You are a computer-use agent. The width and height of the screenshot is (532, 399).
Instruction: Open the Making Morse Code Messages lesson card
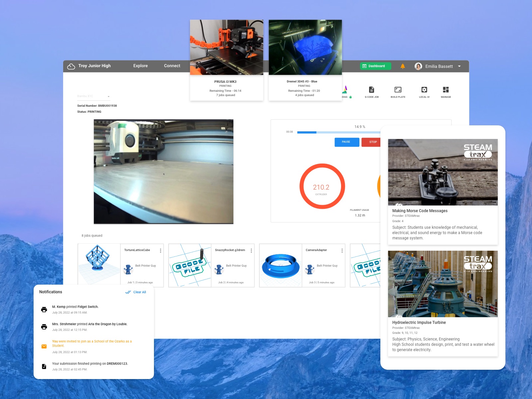click(x=443, y=192)
